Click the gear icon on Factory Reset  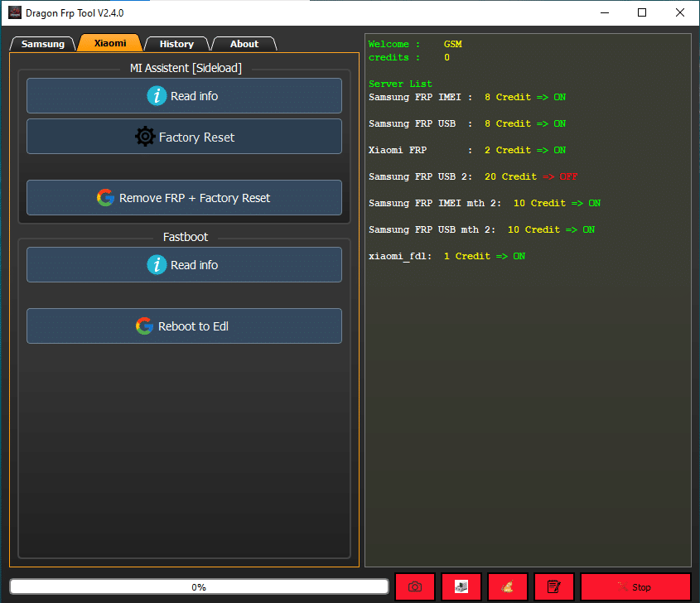point(145,136)
